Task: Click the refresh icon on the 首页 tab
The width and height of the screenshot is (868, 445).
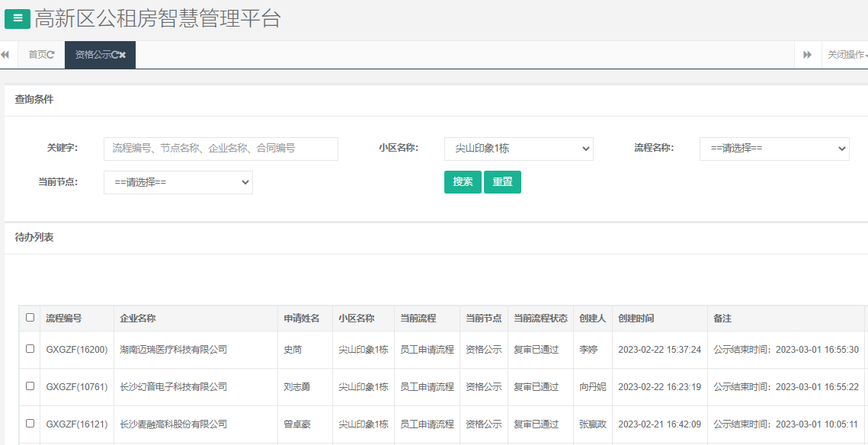Action: tap(51, 54)
